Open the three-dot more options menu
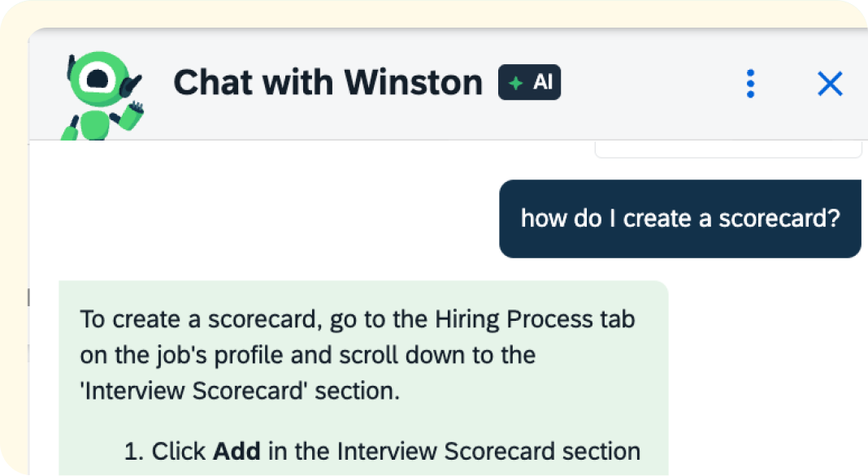The height and width of the screenshot is (476, 868). pos(750,84)
